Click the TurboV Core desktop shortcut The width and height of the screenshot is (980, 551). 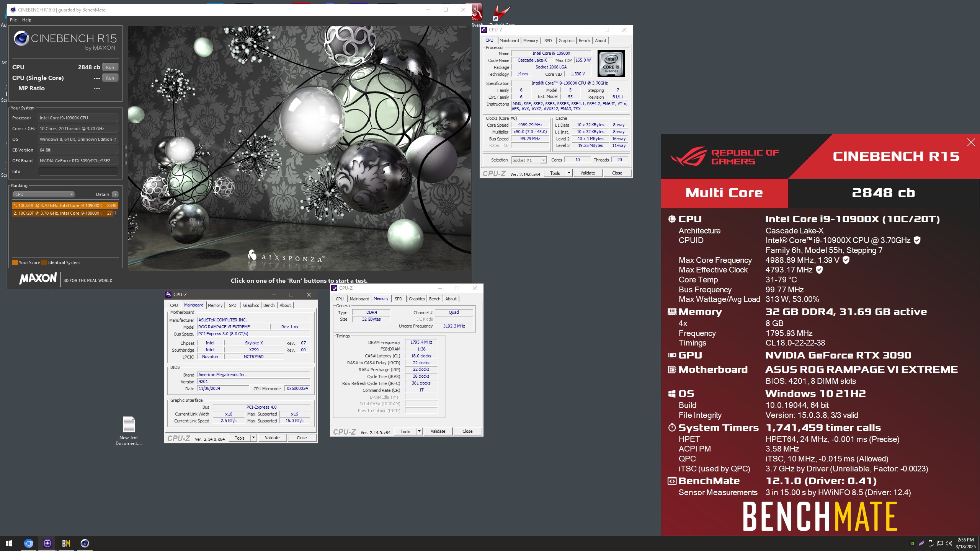click(501, 15)
